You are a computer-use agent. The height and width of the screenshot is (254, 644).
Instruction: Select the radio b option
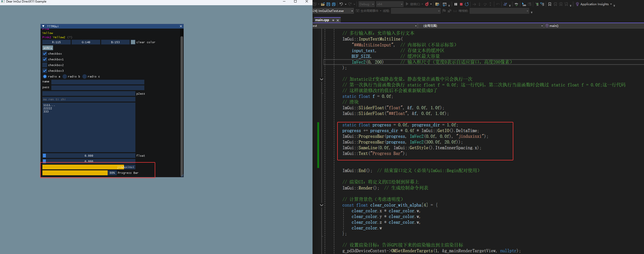pos(64,76)
